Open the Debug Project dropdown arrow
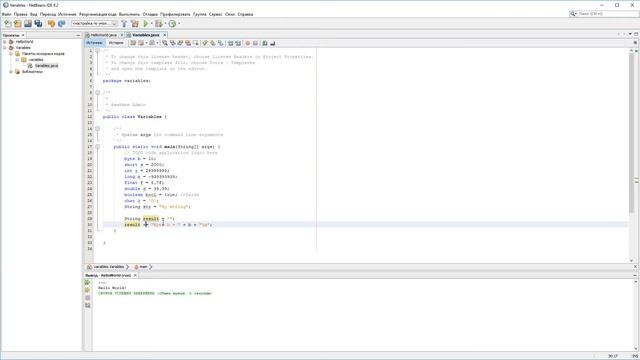The height and width of the screenshot is (360, 640). (x=165, y=24)
